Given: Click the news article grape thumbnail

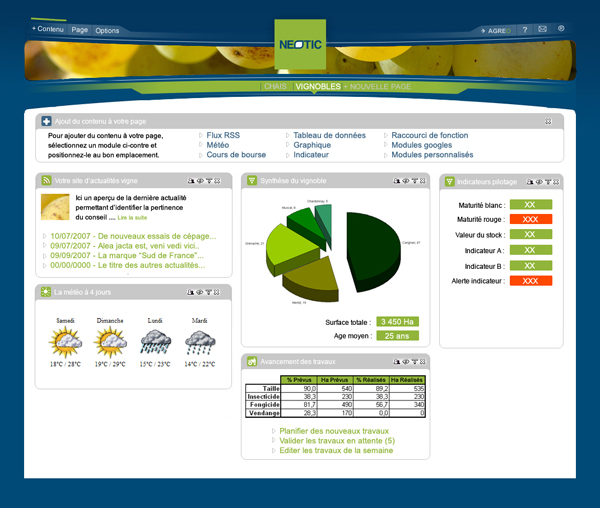Looking at the screenshot, I should (x=55, y=207).
